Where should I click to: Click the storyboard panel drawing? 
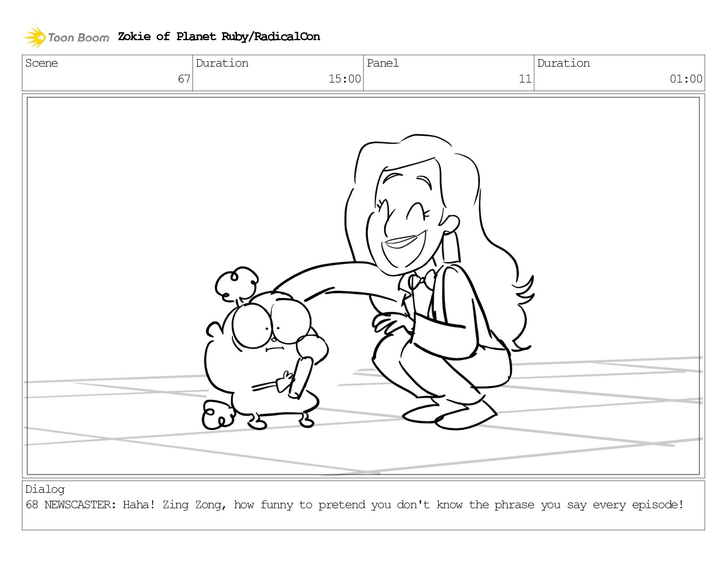(x=363, y=286)
